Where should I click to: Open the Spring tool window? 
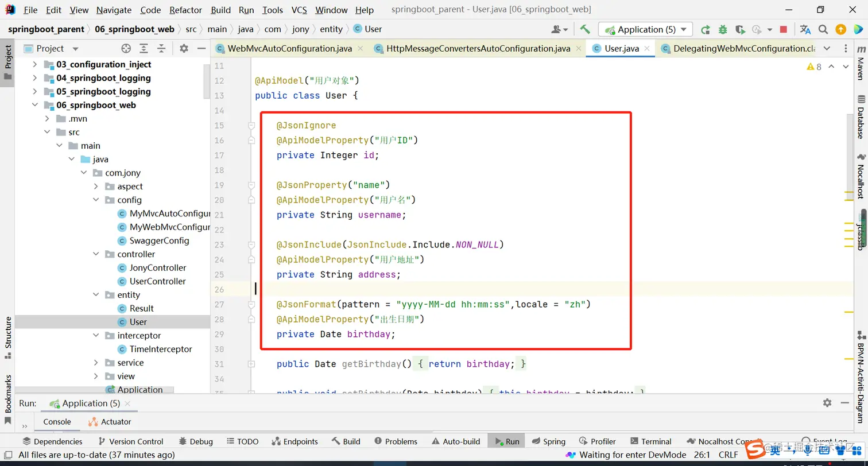point(548,441)
